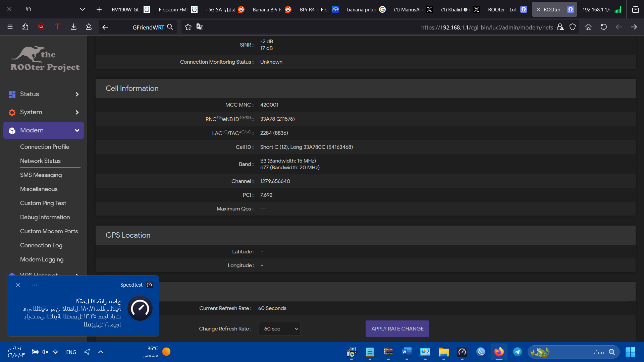Click the tracking protection shield icon
The height and width of the screenshot is (362, 644).
(573, 27)
